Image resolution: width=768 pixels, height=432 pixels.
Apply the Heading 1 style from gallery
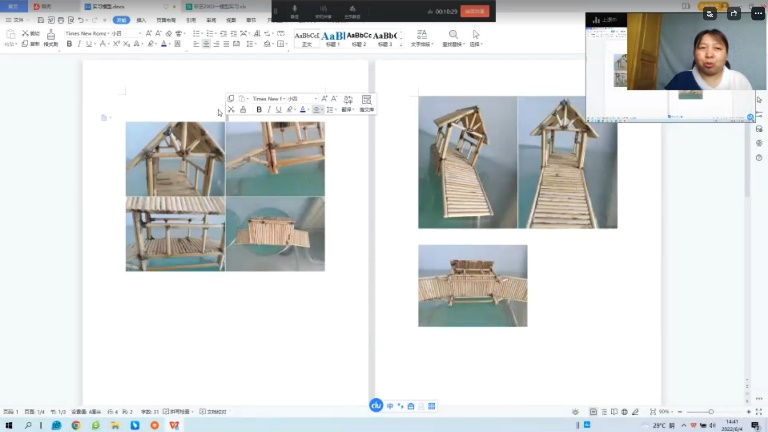(x=333, y=39)
